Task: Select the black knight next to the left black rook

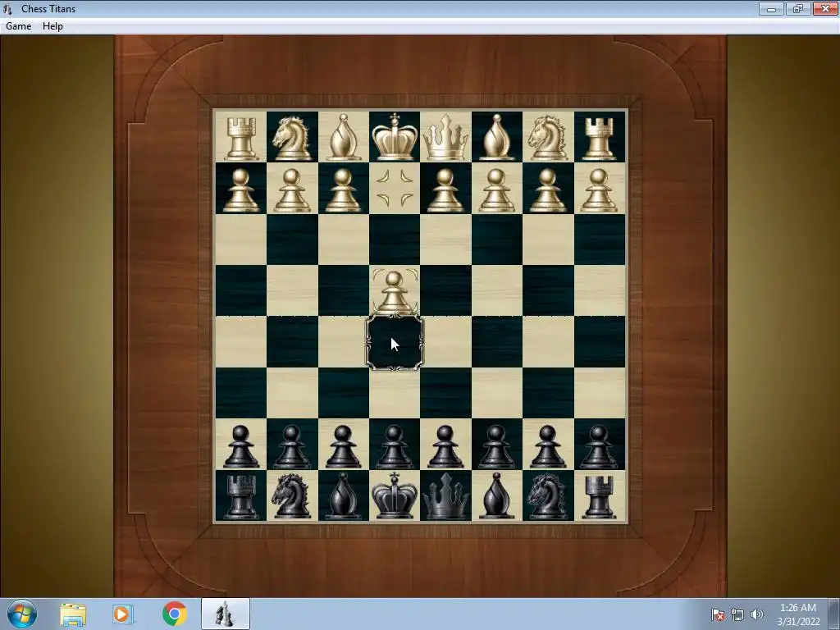Action: coord(291,496)
